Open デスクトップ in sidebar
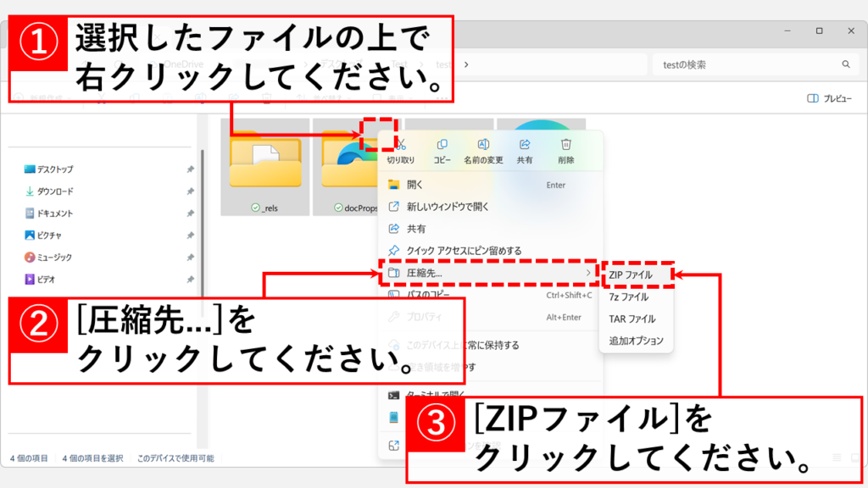Viewport: 868px width, 488px height. (48, 169)
